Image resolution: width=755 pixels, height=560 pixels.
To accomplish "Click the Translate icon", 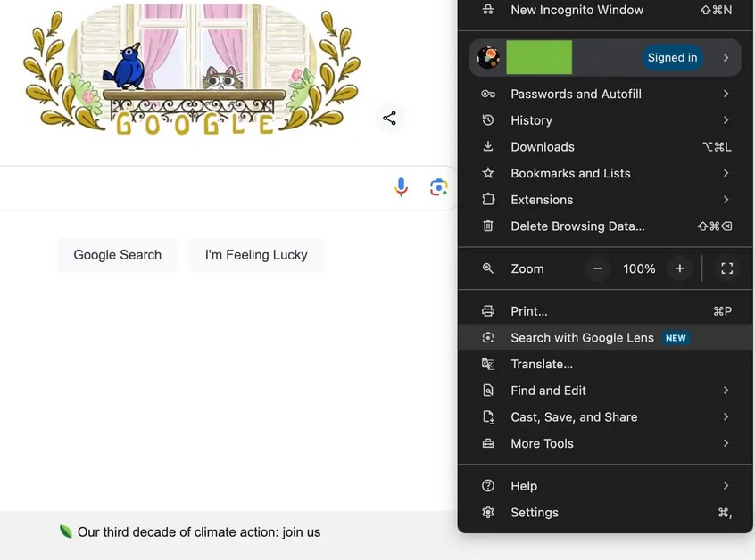I will [488, 364].
